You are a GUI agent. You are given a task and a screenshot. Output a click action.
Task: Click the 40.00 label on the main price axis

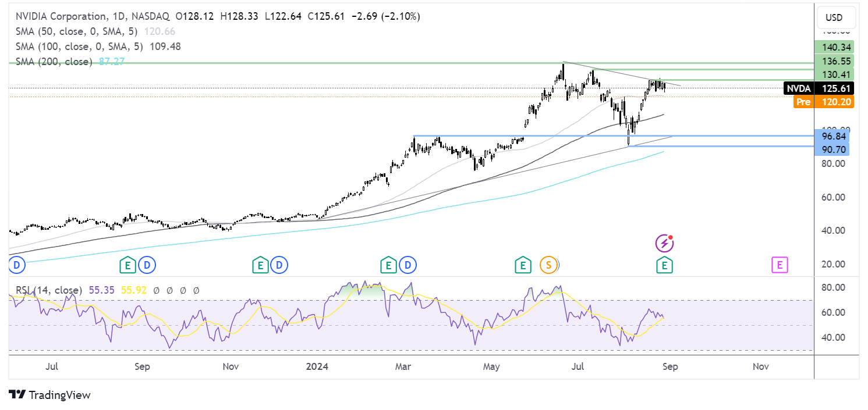pyautogui.click(x=832, y=230)
